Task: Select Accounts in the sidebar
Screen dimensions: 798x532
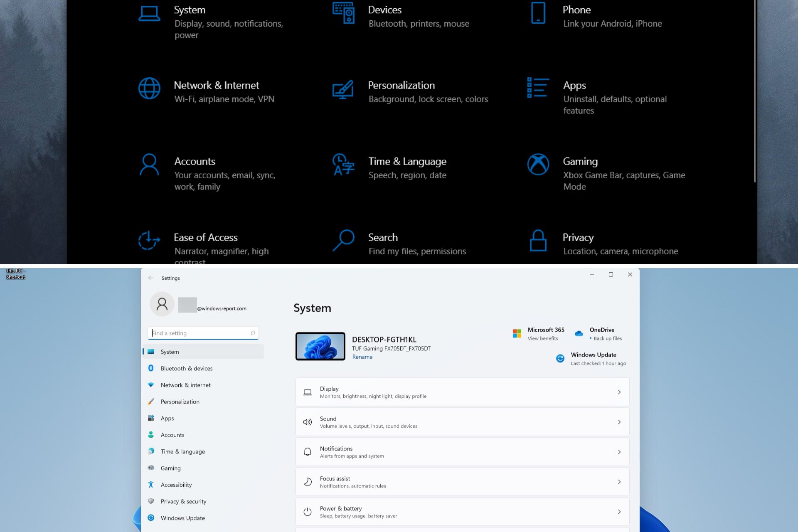Action: (204, 435)
